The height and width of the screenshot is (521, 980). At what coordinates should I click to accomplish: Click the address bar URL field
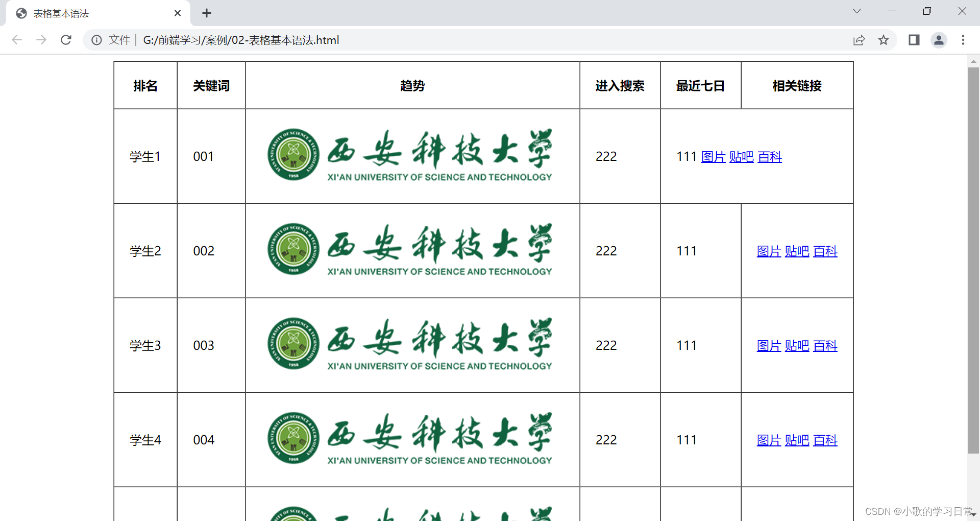490,40
